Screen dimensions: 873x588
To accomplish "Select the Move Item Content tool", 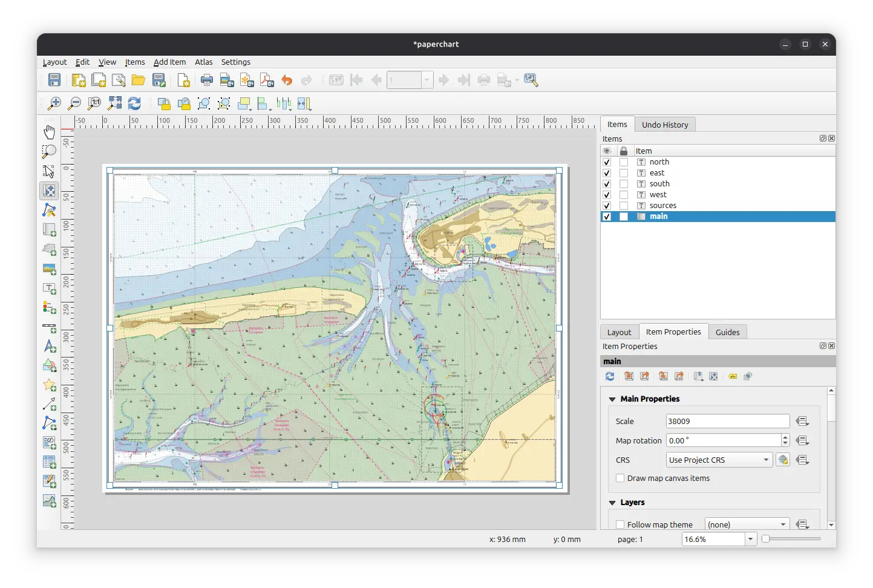I will tap(50, 191).
